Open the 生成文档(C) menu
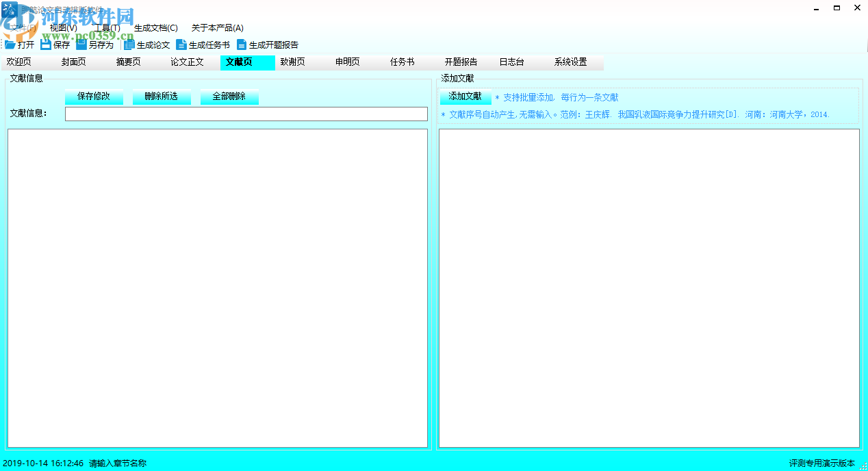This screenshot has height=471, width=868. coord(156,28)
